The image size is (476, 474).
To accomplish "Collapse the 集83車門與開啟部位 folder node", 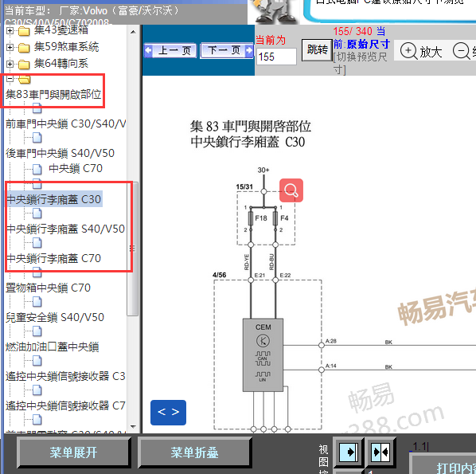I will tap(10, 79).
